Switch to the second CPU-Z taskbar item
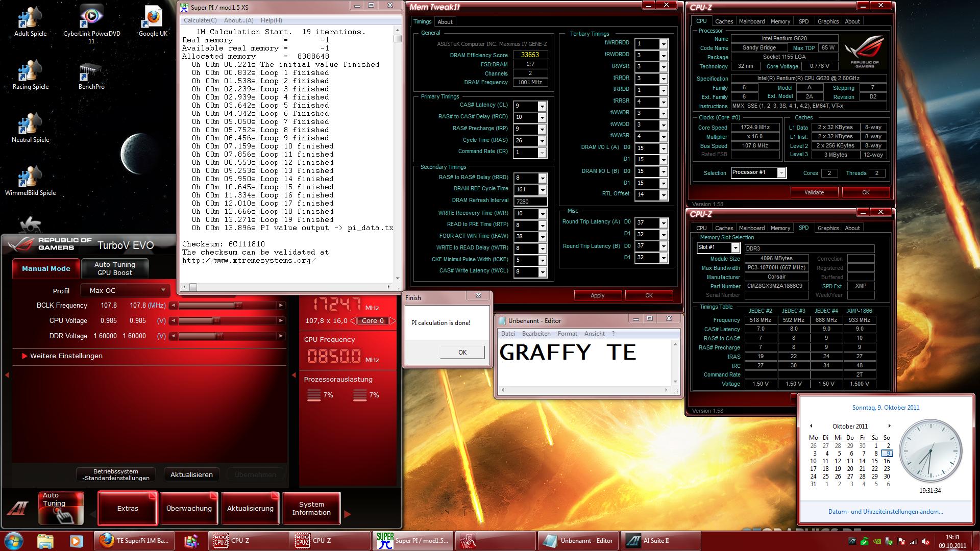 pos(330,541)
